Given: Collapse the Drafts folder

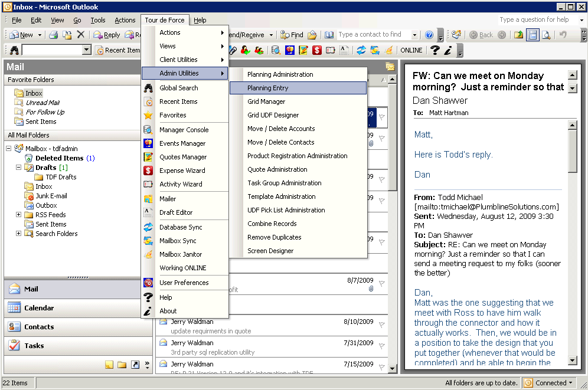Looking at the screenshot, I should [x=18, y=167].
